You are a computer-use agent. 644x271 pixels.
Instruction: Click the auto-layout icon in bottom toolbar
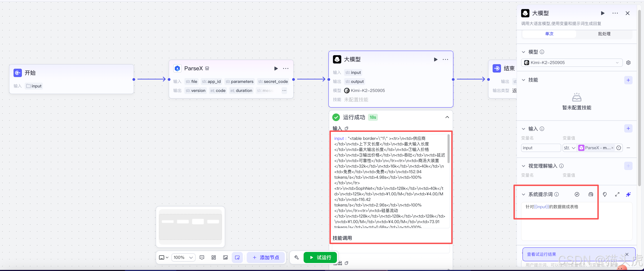click(x=214, y=257)
